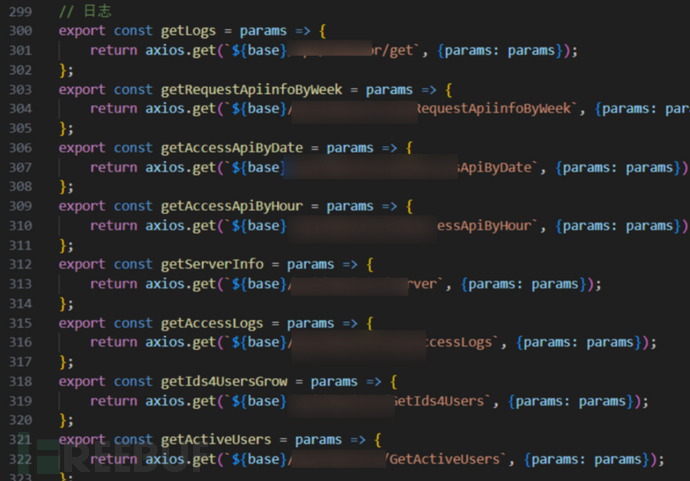Click "axios.get" on line 304
Viewport: 690px width, 481px height.
pos(180,109)
